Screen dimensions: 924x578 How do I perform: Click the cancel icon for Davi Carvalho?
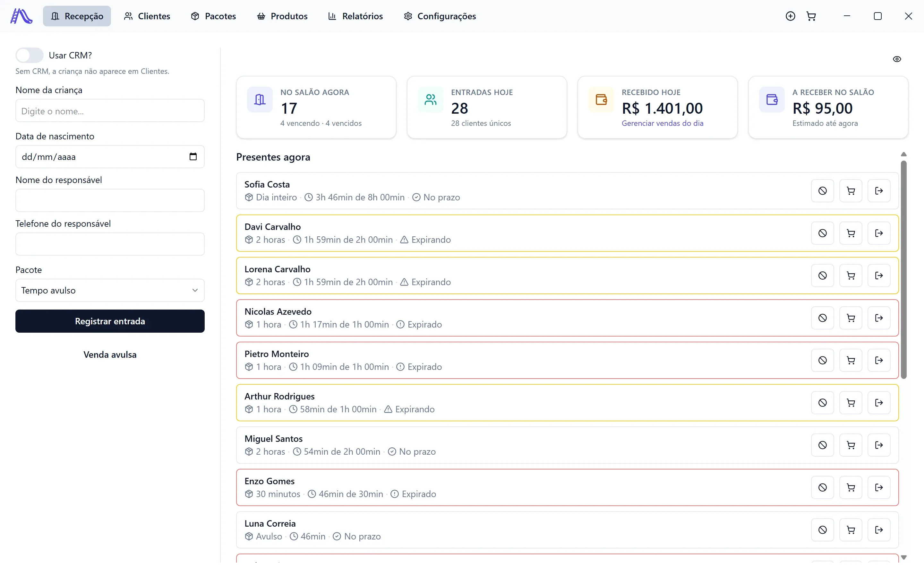[822, 233]
